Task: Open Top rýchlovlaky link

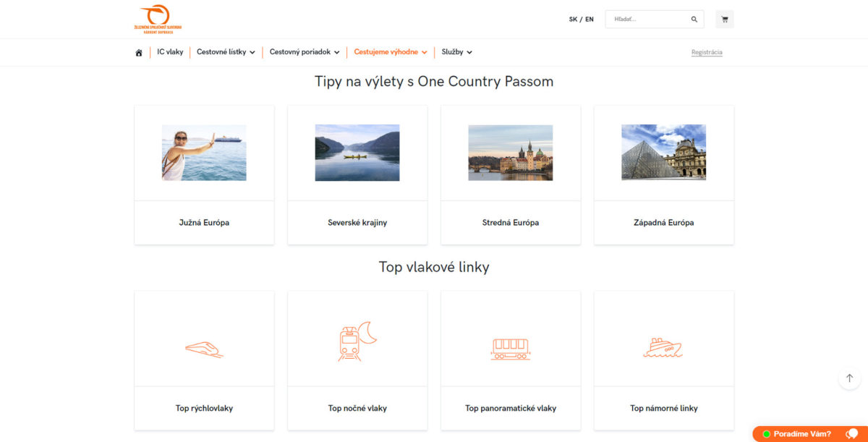Action: click(x=204, y=408)
